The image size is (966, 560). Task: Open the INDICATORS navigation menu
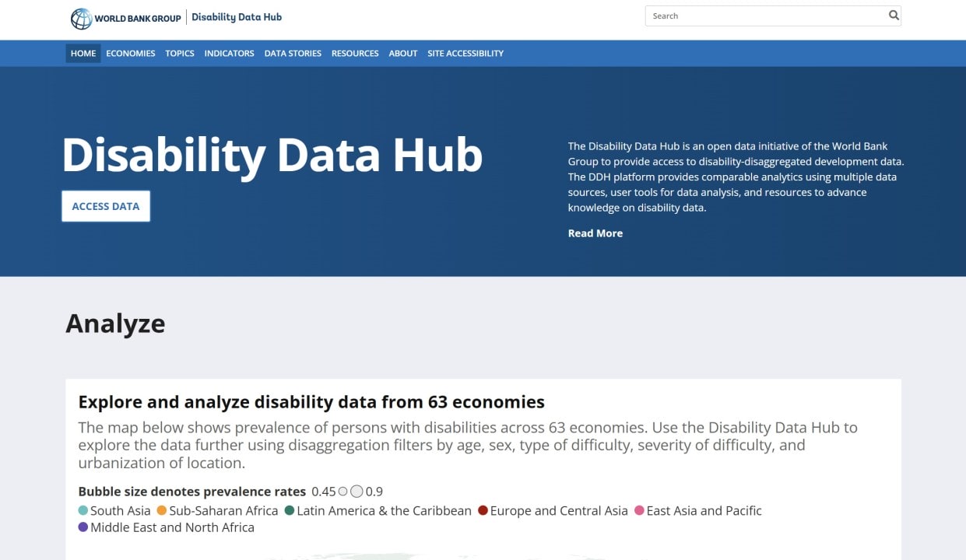[x=229, y=53]
